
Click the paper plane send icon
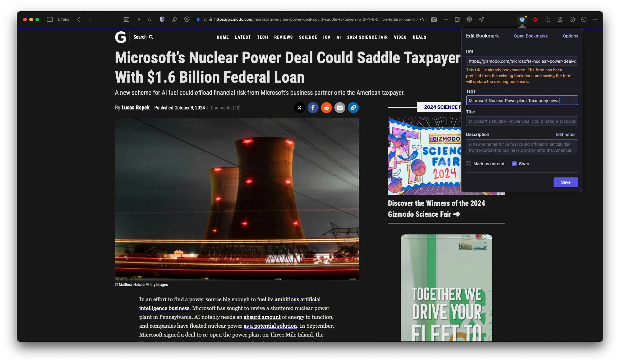481,20
